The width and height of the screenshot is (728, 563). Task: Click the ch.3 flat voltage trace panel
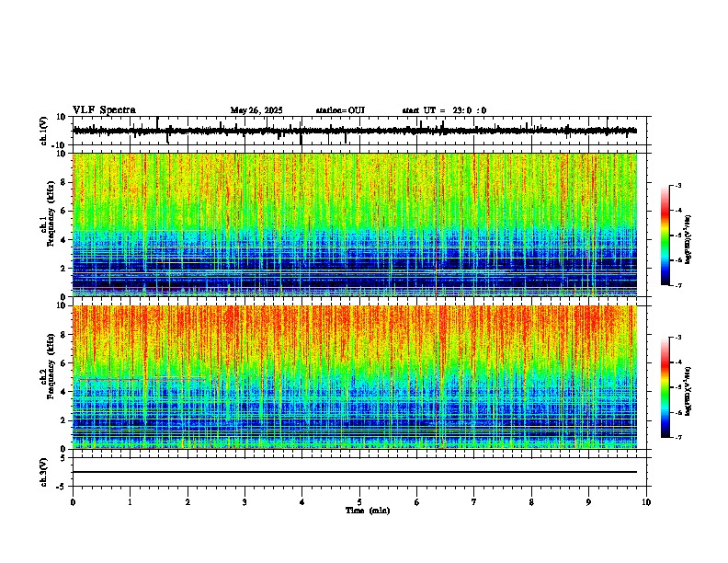tap(361, 472)
